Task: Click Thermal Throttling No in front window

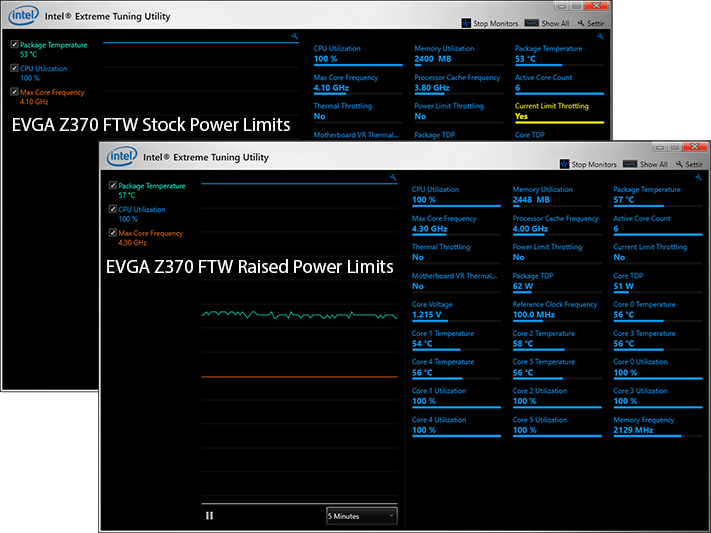Action: coord(456,253)
